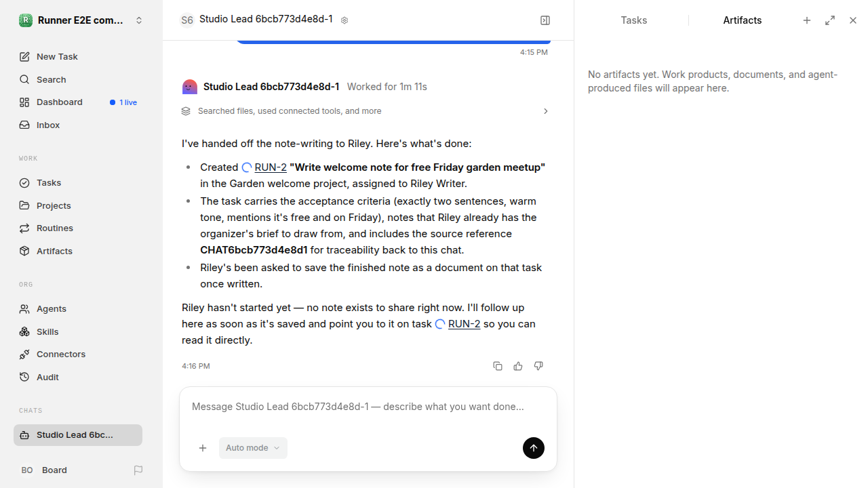Close the Artifacts side panel
Viewport: 868px width, 488px height.
tap(853, 20)
